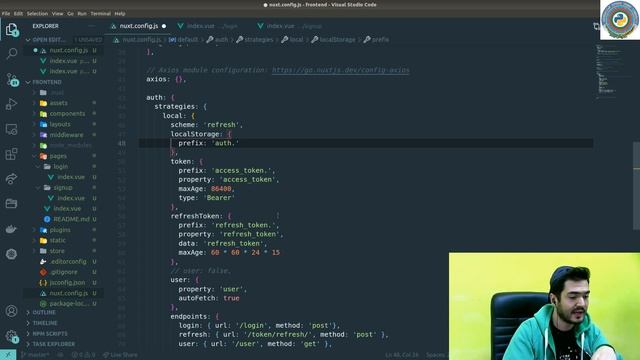The height and width of the screenshot is (360, 640).
Task: Open the Terminal menu
Action: 100,13
